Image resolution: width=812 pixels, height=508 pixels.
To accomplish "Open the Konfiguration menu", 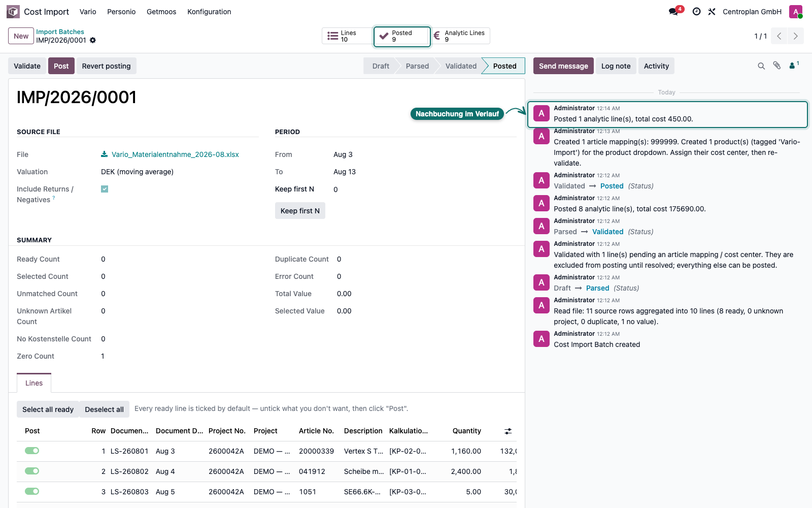I will pos(209,12).
